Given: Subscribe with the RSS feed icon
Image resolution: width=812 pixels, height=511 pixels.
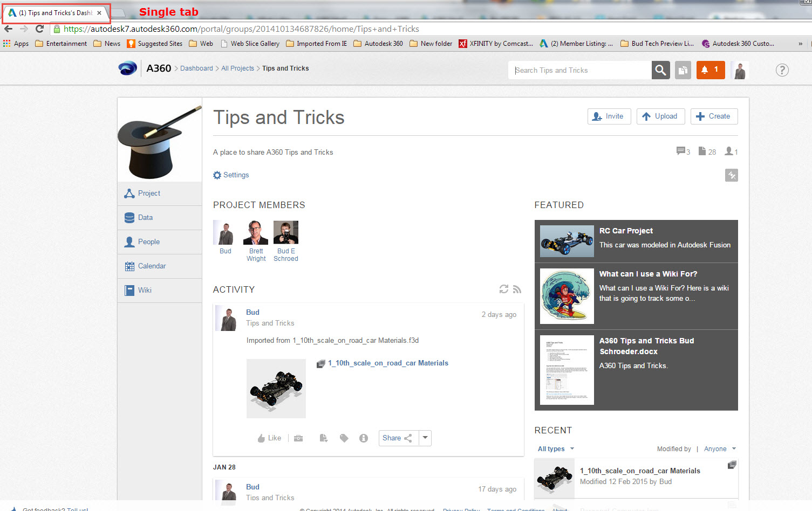Looking at the screenshot, I should (x=517, y=289).
